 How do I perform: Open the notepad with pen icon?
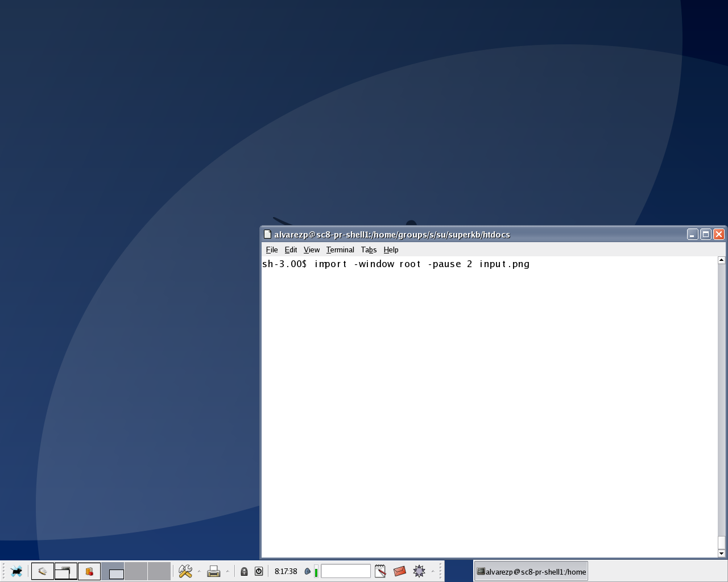pos(380,571)
